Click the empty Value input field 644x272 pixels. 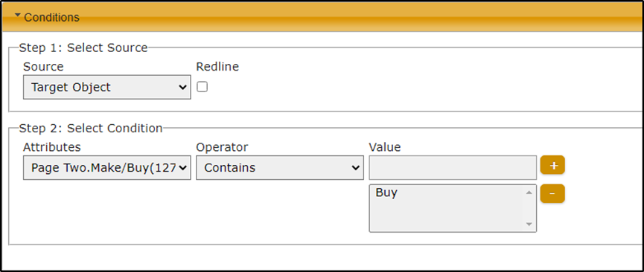click(x=453, y=167)
